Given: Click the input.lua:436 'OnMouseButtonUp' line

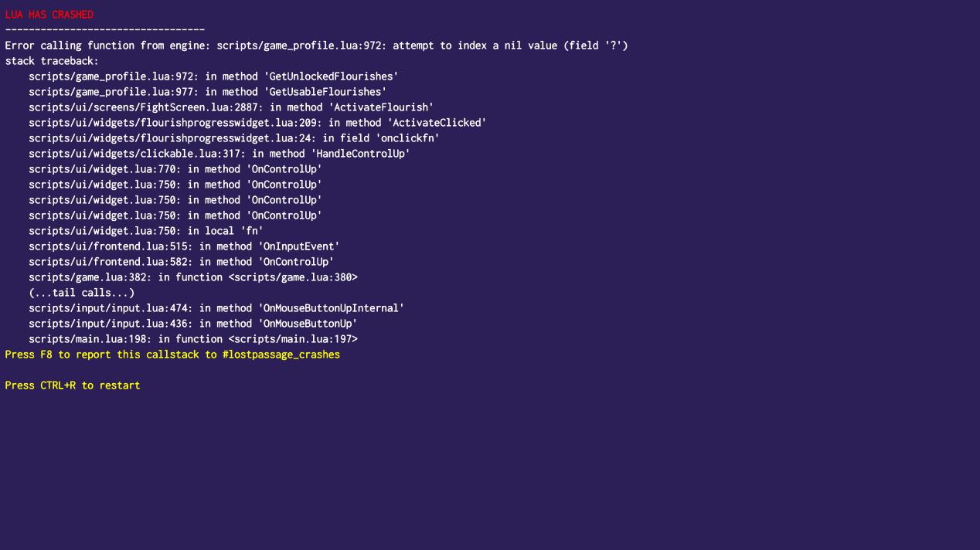Looking at the screenshot, I should point(193,324).
